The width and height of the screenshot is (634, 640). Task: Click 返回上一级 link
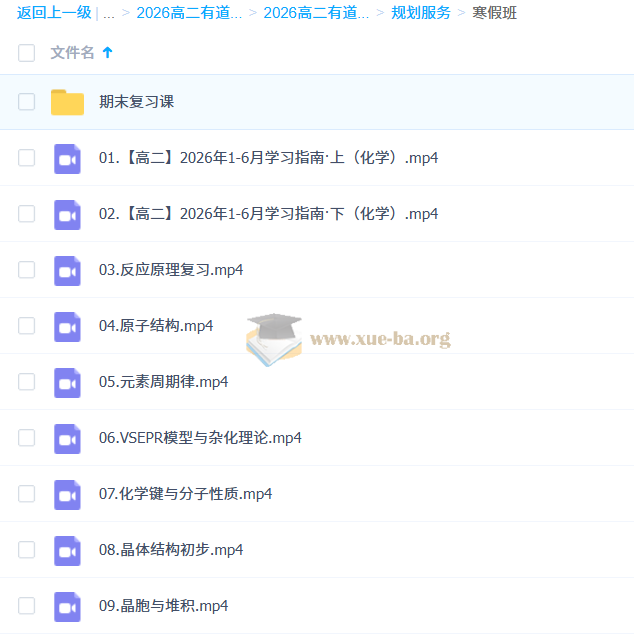coord(54,13)
